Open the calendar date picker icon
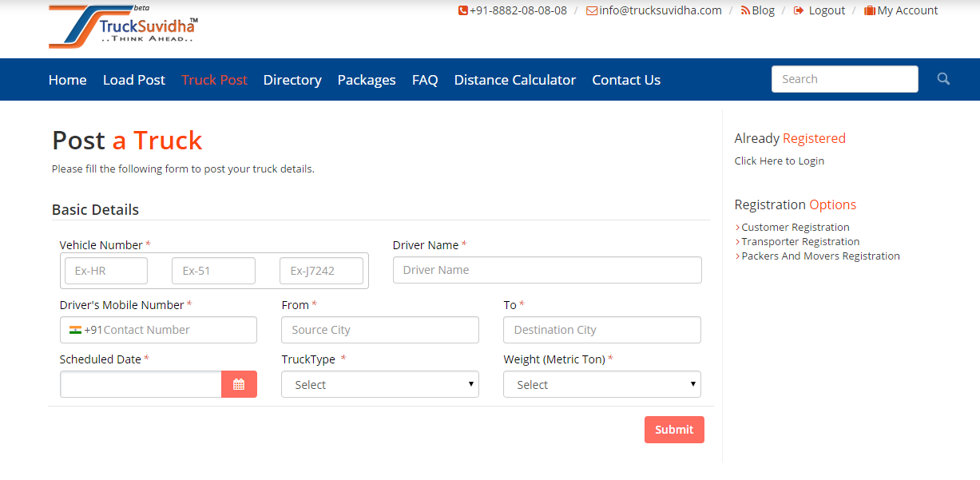Viewport: 980px width, 480px height. (239, 384)
